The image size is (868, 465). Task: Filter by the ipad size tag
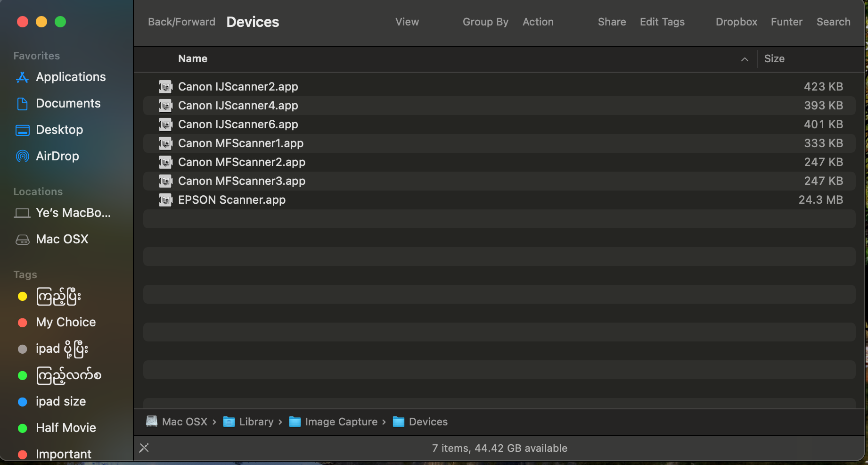(x=61, y=402)
